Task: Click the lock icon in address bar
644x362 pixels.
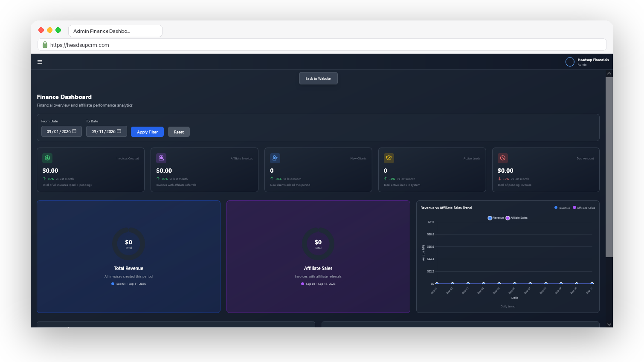Action: click(45, 45)
